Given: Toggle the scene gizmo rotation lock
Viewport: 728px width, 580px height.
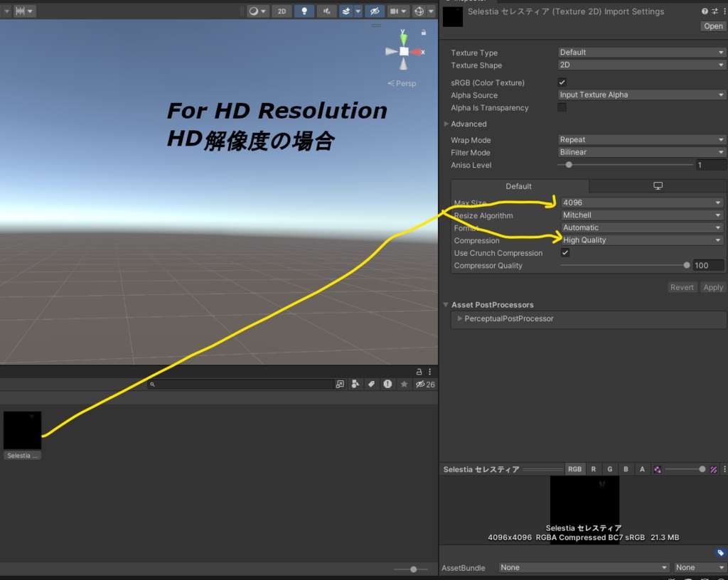Looking at the screenshot, I should [424, 33].
